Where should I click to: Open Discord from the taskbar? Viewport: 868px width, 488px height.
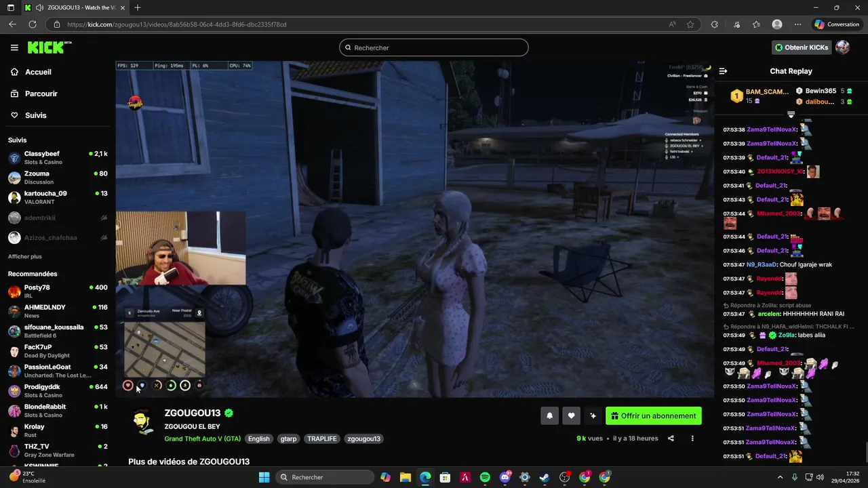click(x=505, y=477)
